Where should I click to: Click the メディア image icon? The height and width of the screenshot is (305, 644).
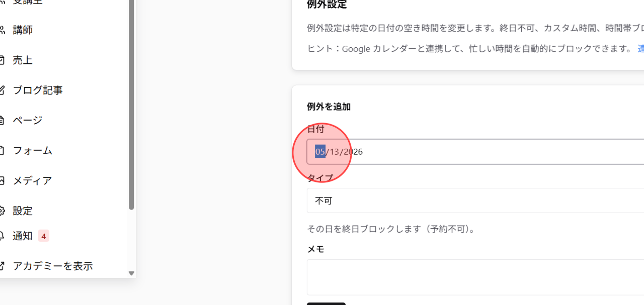[2, 181]
